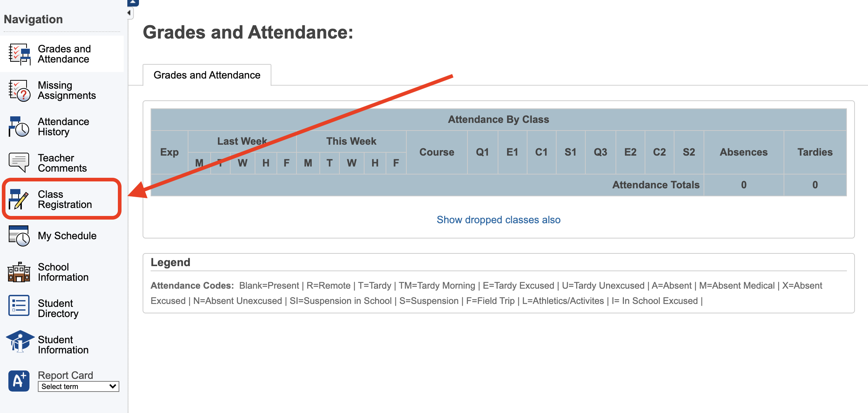This screenshot has width=868, height=413.
Task: Open the Teacher Comments text link
Action: click(x=62, y=163)
